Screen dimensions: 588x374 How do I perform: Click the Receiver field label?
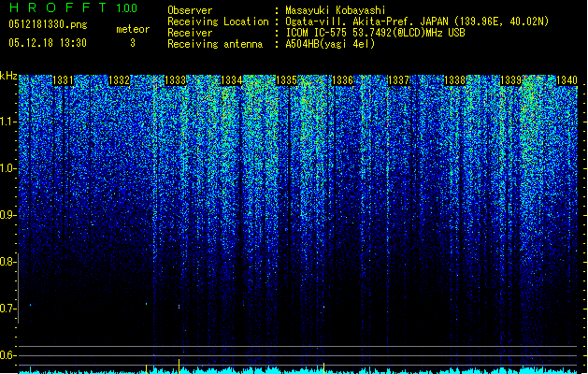pos(190,33)
